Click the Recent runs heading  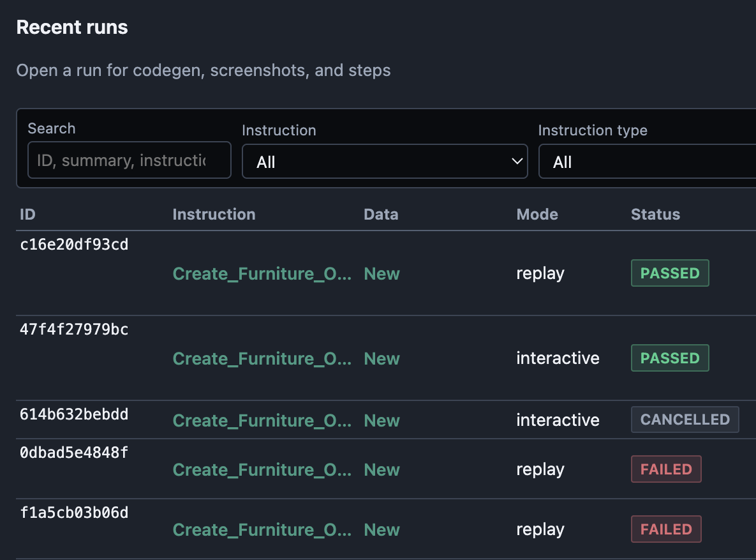click(72, 27)
